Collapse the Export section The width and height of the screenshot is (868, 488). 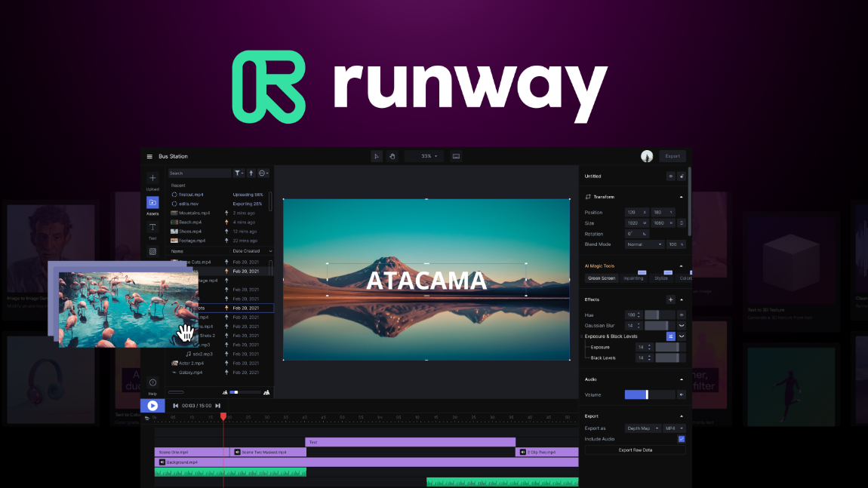click(x=682, y=416)
